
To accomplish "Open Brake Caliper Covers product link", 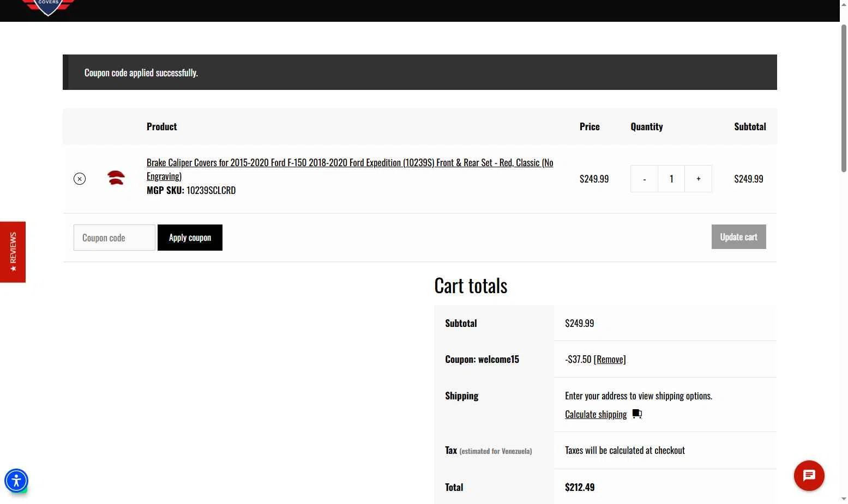I will coord(350,169).
